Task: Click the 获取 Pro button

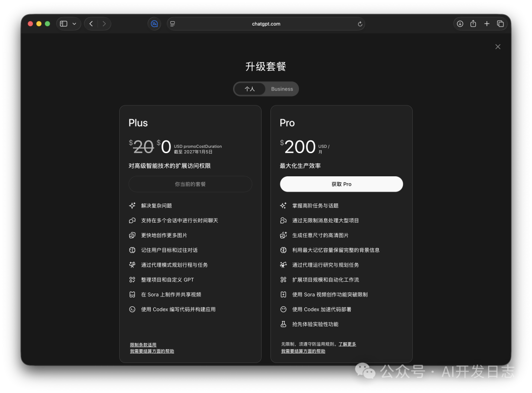Action: pos(341,184)
